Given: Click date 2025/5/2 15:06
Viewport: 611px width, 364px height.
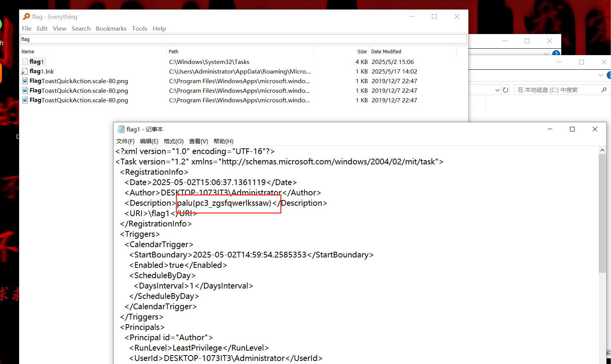Looking at the screenshot, I should pos(393,62).
